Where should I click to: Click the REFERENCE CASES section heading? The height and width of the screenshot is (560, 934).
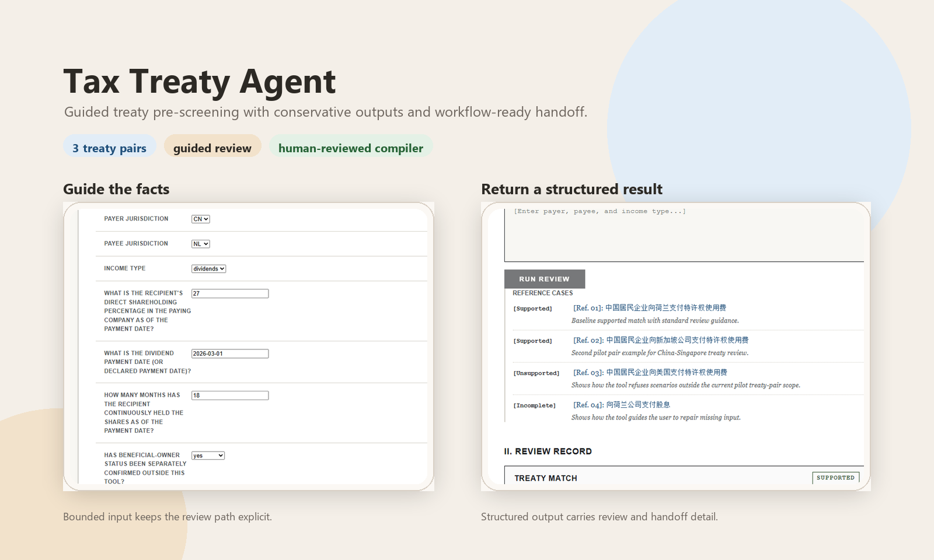[x=542, y=293]
